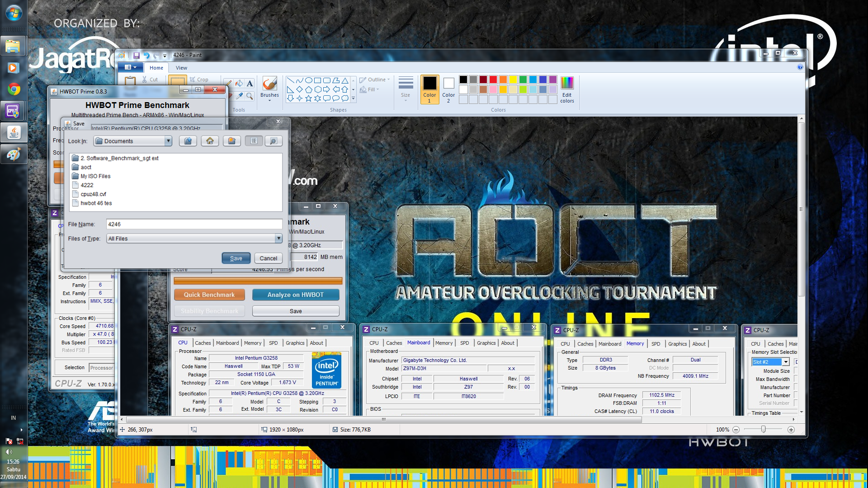Select 'My ISO Files' folder
Viewport: 868px width, 488px height.
(91, 176)
